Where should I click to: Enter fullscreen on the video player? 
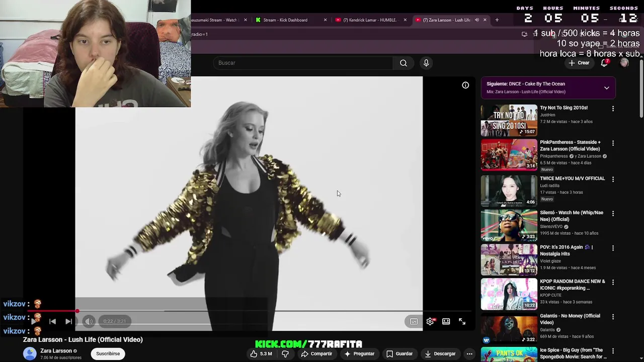(x=462, y=321)
